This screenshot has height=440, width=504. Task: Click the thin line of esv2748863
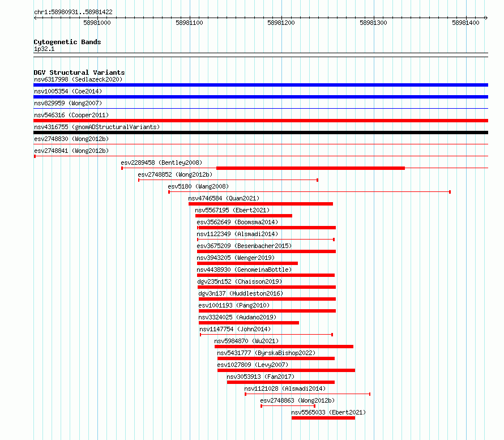click(288, 406)
